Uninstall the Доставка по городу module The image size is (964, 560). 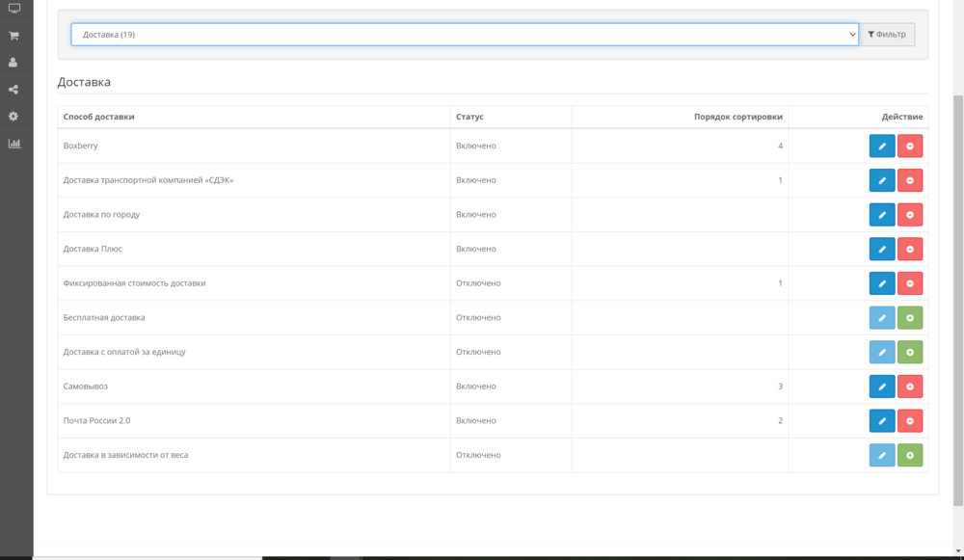coord(910,215)
